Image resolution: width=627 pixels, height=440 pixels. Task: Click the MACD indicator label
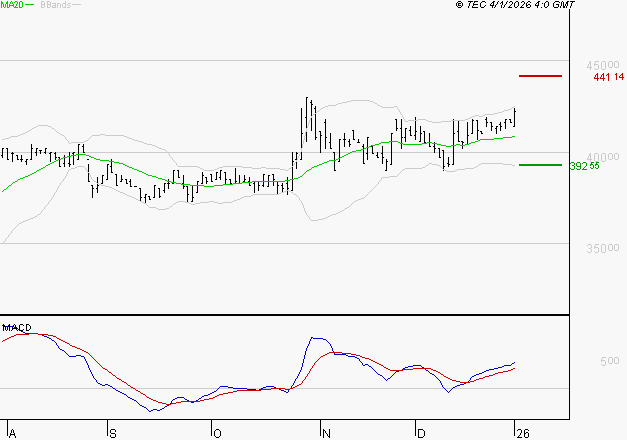coord(17,328)
